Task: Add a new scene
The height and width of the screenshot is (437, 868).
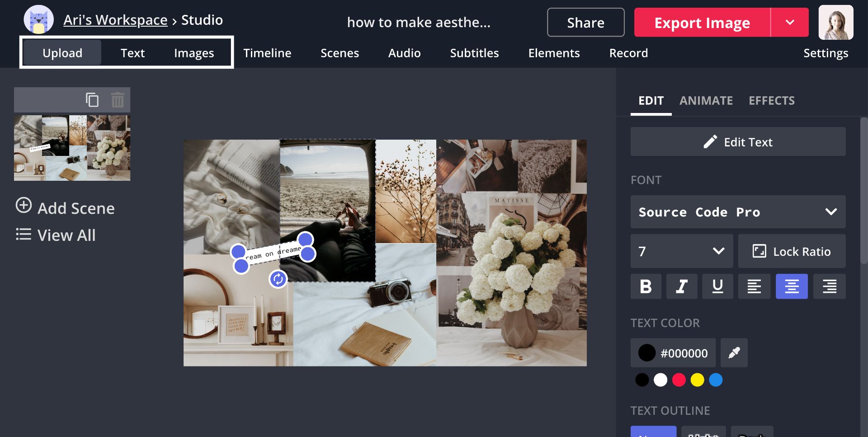Action: 66,208
